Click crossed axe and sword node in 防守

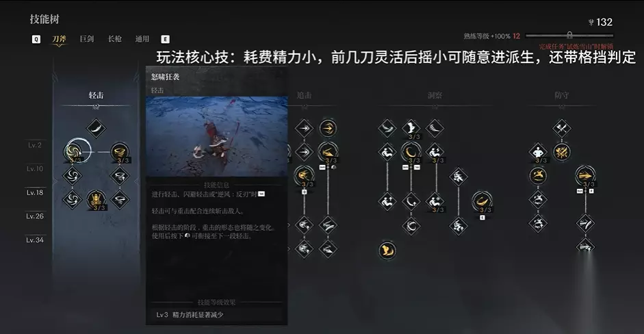561,128
